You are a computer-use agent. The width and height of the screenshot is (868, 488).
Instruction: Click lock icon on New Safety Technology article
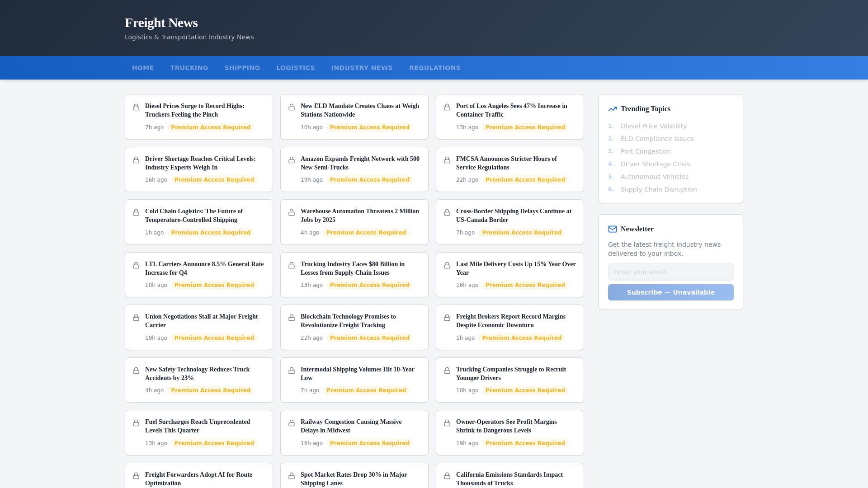point(136,371)
